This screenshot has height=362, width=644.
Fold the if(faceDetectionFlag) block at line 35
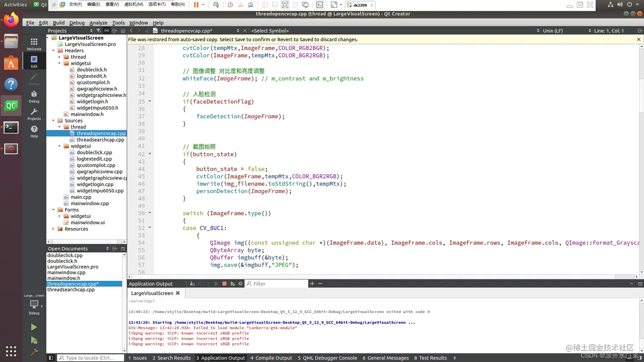click(x=149, y=101)
